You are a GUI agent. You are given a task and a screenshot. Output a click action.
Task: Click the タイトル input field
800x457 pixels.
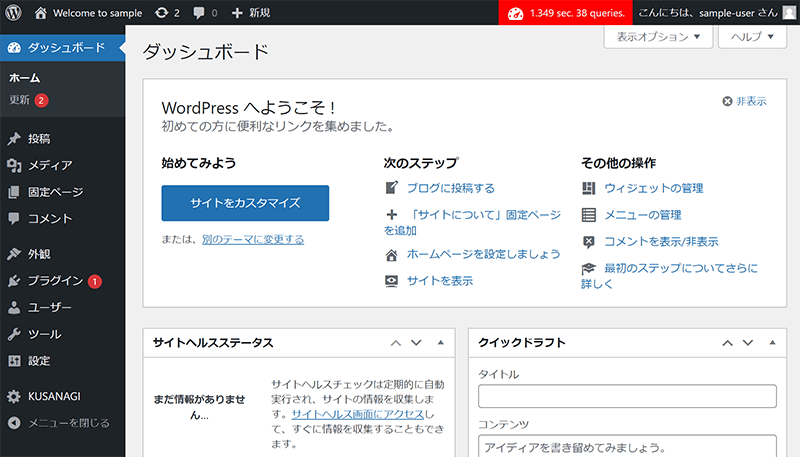pyautogui.click(x=627, y=396)
